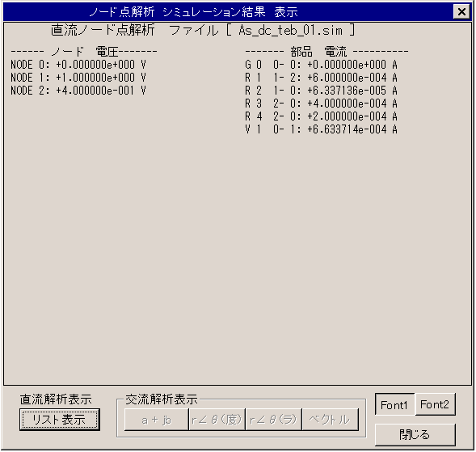
Task: Choose the r∠θ(度) display button
Action: pyautogui.click(x=217, y=420)
